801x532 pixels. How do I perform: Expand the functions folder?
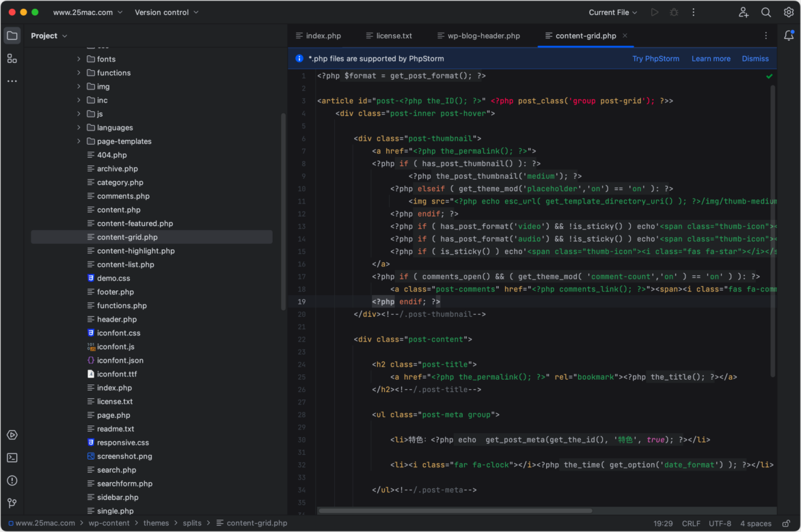tap(79, 73)
